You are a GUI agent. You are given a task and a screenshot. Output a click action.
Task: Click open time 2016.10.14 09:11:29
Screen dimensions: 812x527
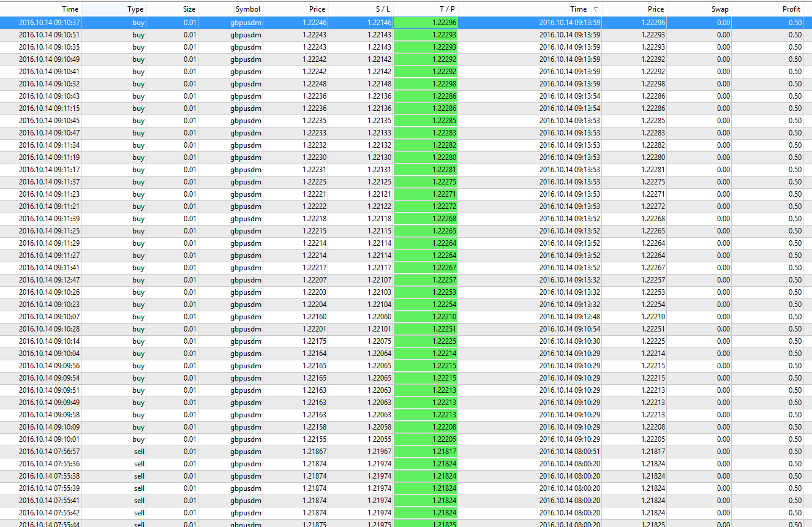point(49,243)
